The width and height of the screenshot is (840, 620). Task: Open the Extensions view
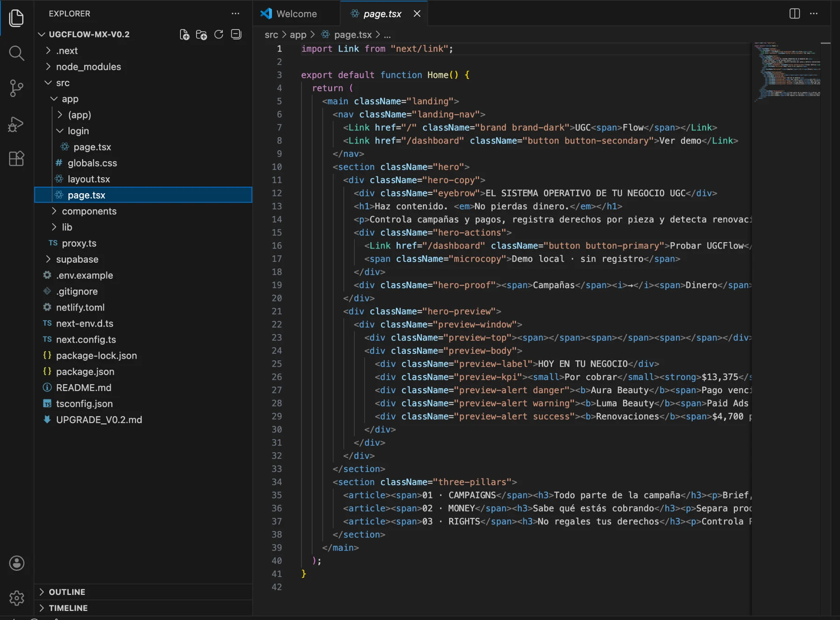point(16,159)
